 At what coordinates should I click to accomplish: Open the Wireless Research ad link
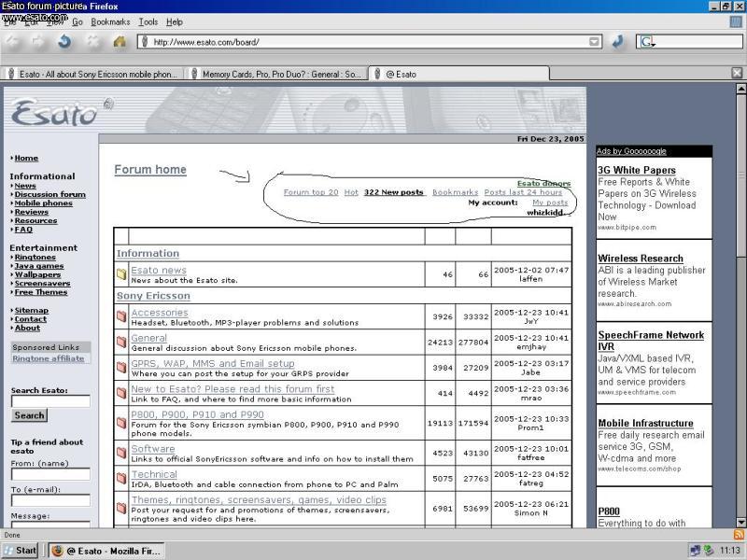pyautogui.click(x=641, y=259)
